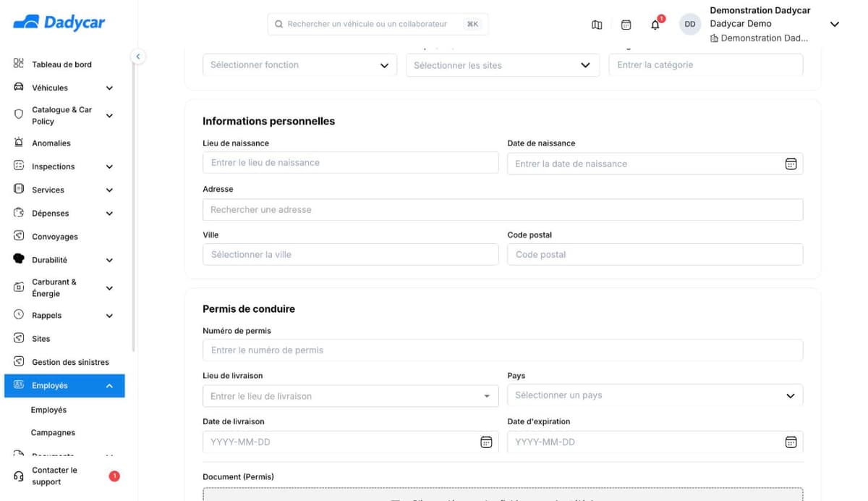
Task: Click the Anomalies alarm icon
Action: coord(19,143)
